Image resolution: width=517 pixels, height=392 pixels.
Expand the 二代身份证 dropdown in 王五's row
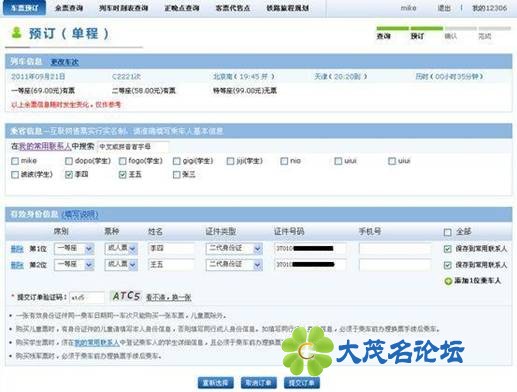(234, 265)
